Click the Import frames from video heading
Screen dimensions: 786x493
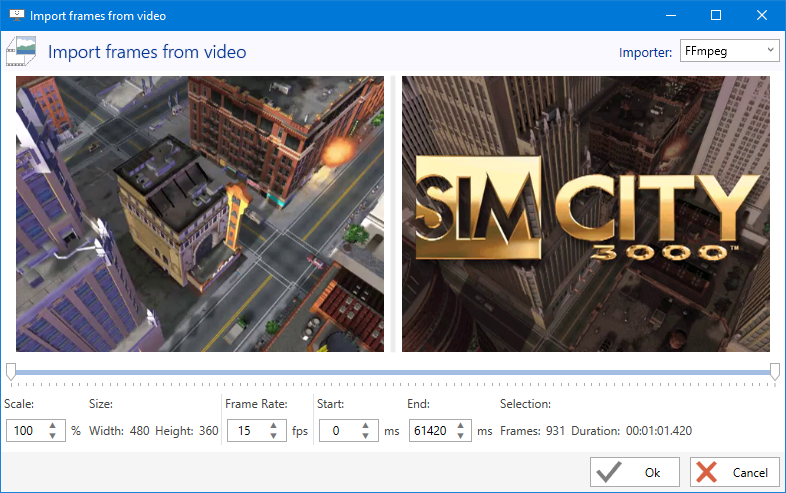[x=147, y=52]
